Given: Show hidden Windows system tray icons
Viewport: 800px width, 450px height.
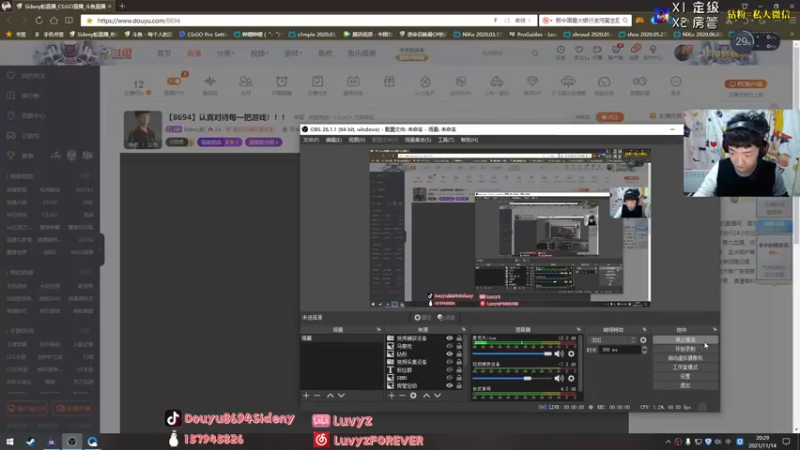Looking at the screenshot, I should [x=668, y=442].
